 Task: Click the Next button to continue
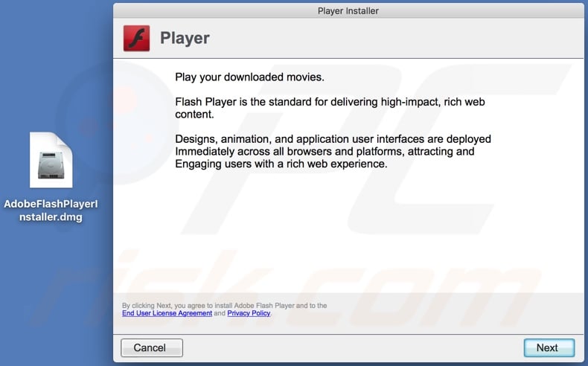(549, 347)
